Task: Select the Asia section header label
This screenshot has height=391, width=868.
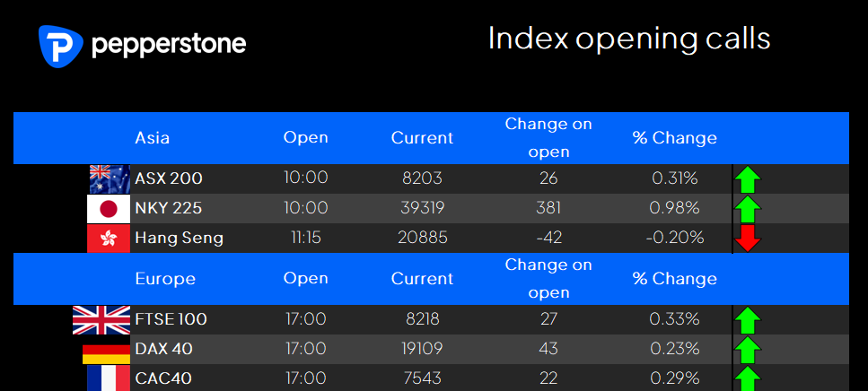Action: (x=153, y=138)
